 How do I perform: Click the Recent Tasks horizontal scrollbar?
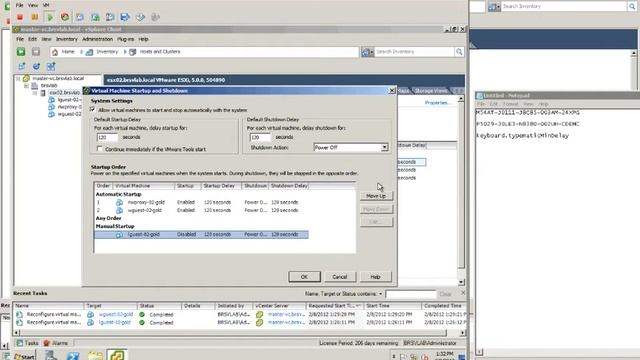239,333
